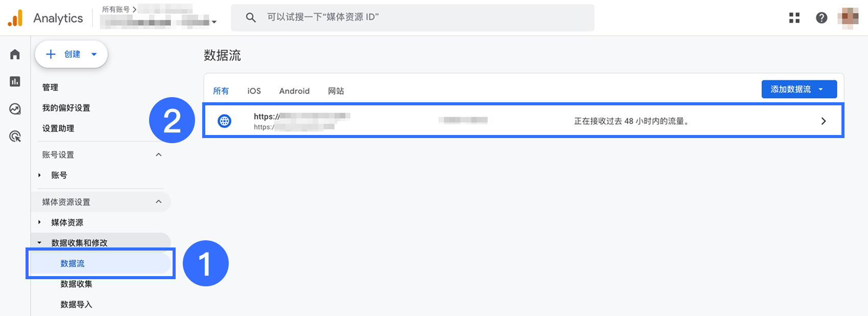This screenshot has height=316, width=868.
Task: Click the Google Analytics logo icon
Action: pos(15,18)
